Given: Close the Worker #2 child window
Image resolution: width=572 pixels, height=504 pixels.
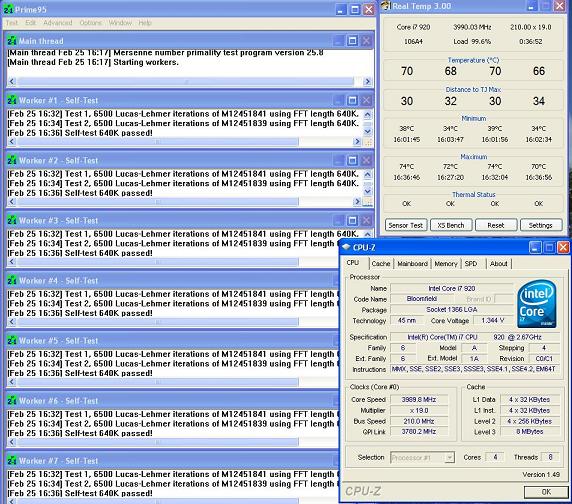Looking at the screenshot, I should coord(366,160).
